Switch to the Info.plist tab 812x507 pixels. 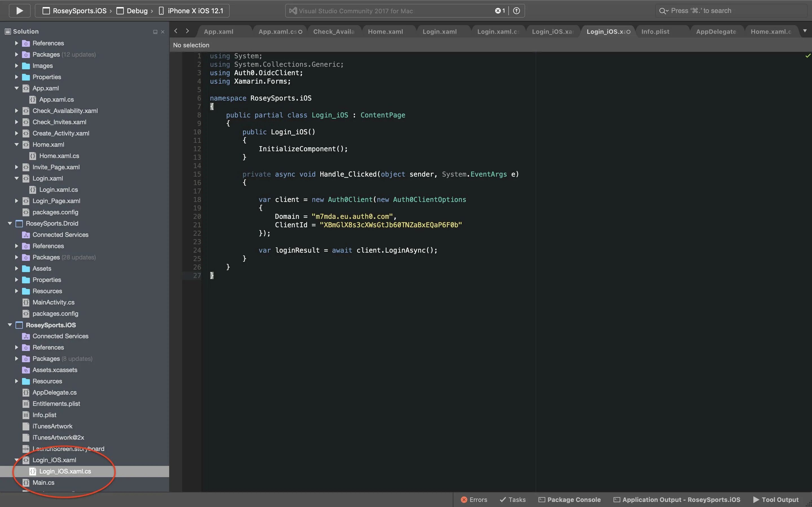(655, 32)
